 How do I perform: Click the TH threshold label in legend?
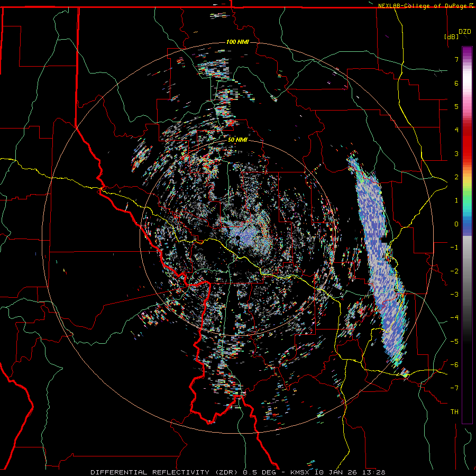pyautogui.click(x=454, y=412)
